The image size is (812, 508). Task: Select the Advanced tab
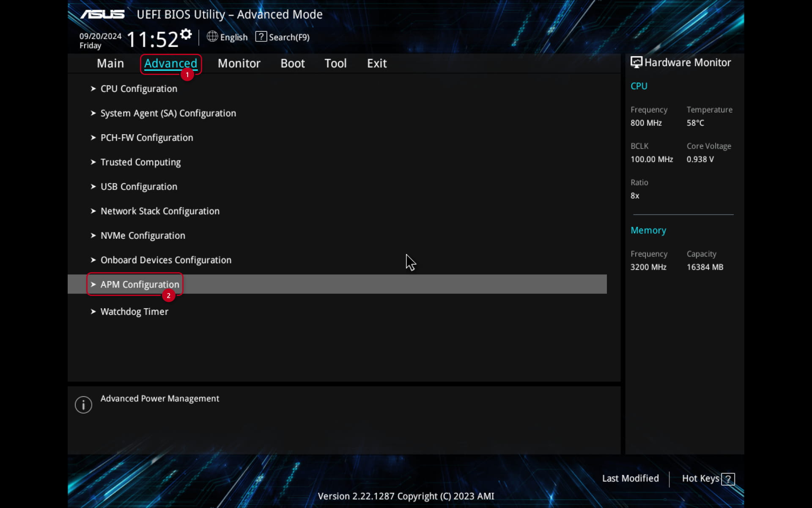[171, 63]
